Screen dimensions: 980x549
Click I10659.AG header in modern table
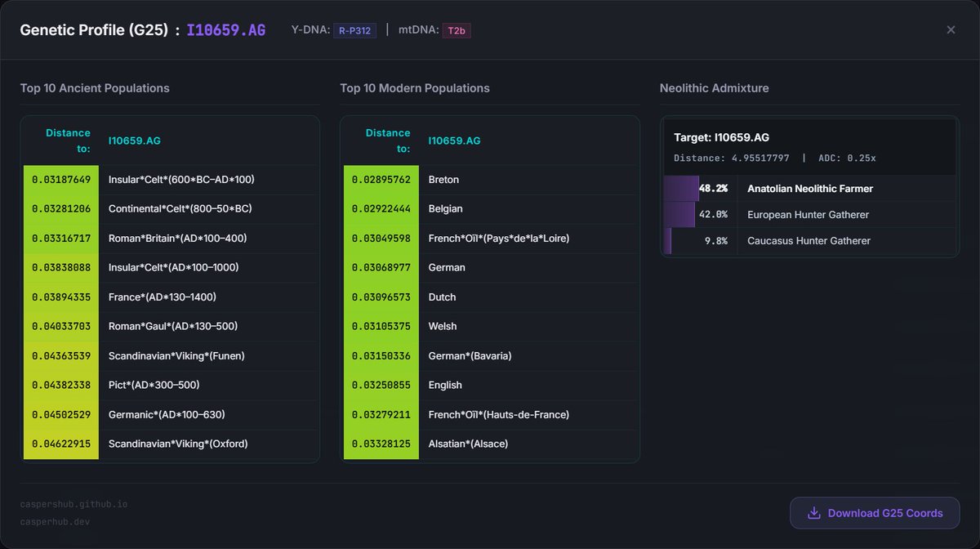tap(455, 141)
